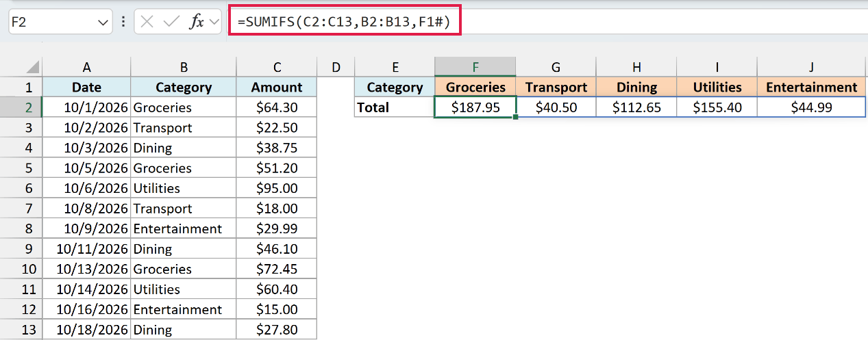Click the amount cell $46.10
Image resolution: width=868 pixels, height=340 pixels.
277,248
